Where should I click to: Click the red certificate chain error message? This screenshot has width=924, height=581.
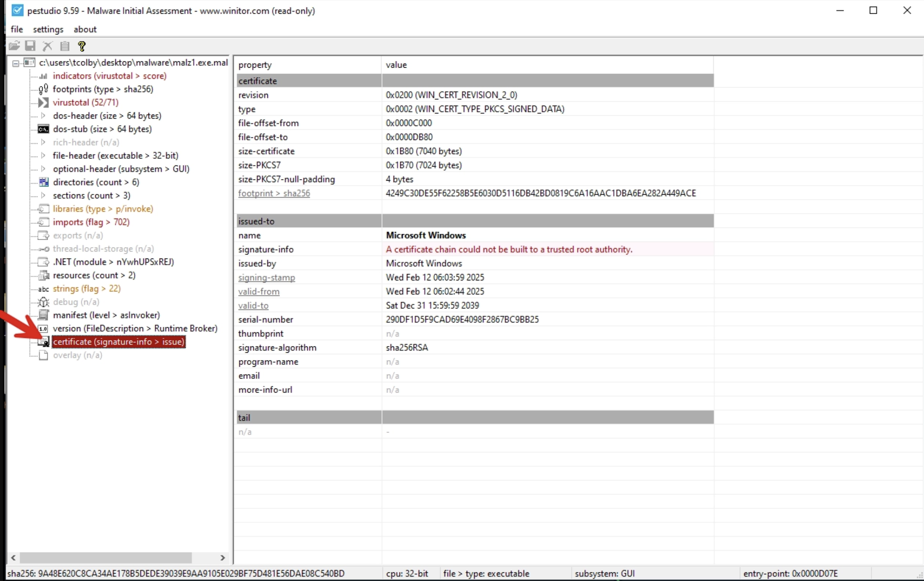509,249
